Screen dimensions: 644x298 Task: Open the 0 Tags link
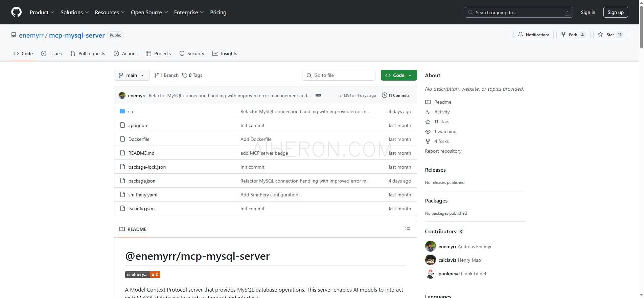[192, 75]
